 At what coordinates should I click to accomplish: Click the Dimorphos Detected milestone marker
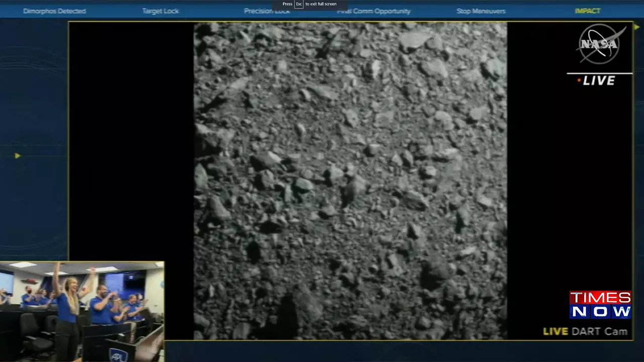click(54, 11)
